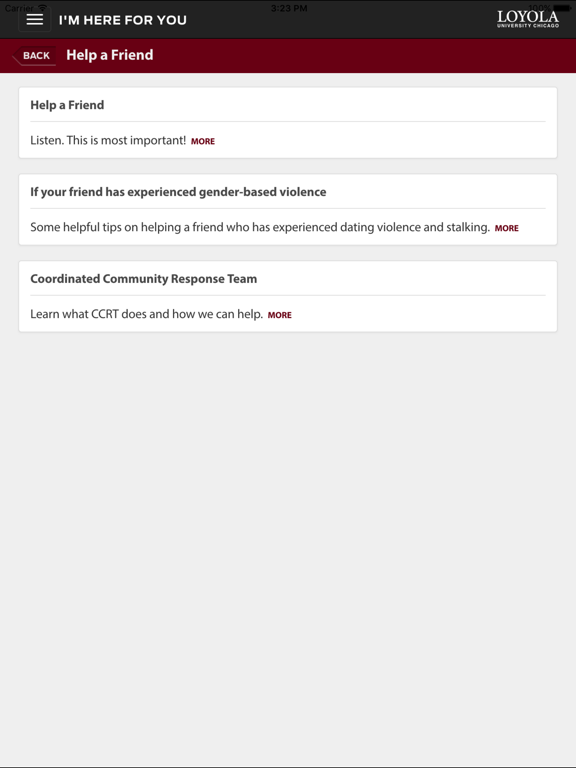Tap Listen. This is most important! text
The image size is (576, 768).
tap(108, 141)
